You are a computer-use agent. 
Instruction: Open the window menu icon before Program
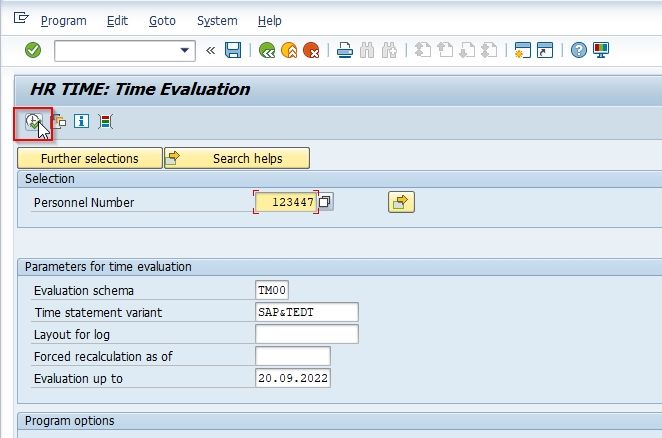pyautogui.click(x=21, y=18)
